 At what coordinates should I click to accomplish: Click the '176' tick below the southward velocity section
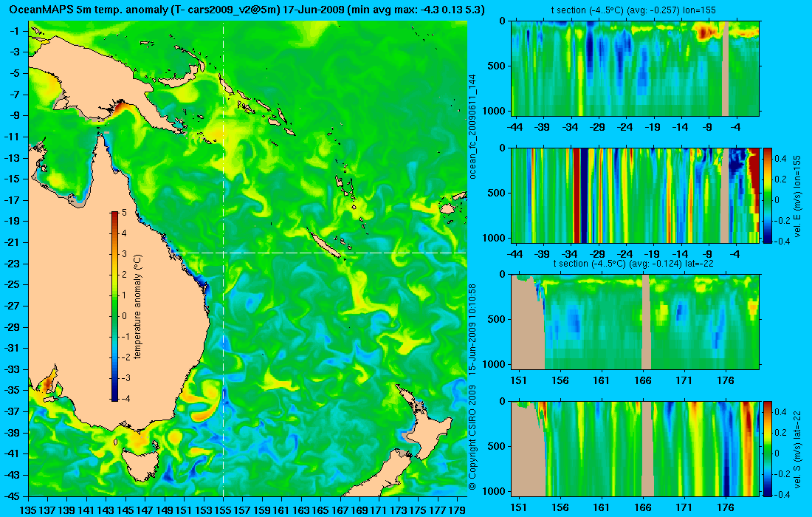[726, 507]
